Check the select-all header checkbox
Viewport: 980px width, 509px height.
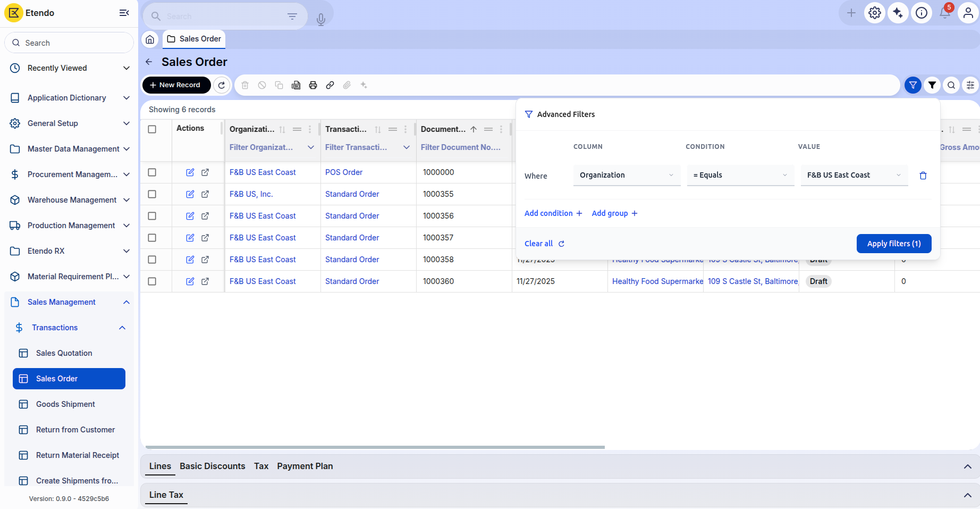pos(152,129)
